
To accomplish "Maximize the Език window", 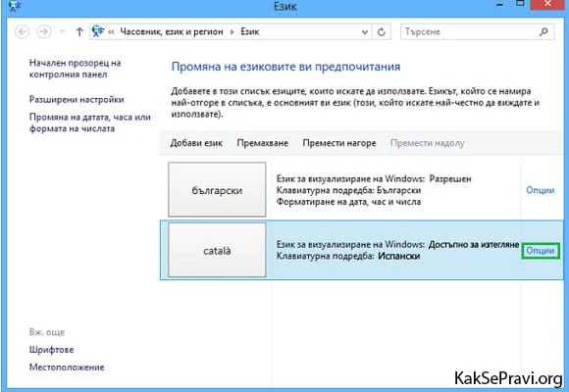I will click(520, 4).
